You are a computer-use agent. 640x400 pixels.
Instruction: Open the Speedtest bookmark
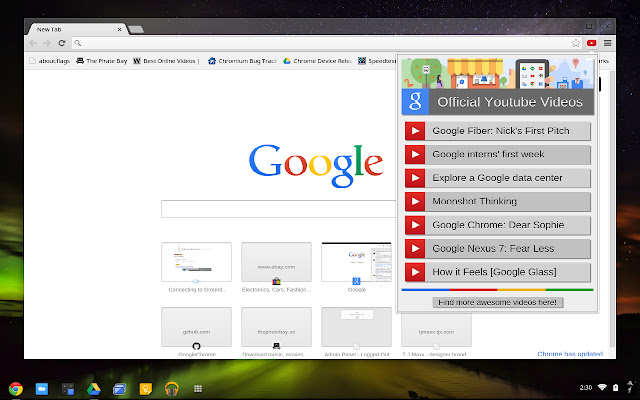click(377, 61)
